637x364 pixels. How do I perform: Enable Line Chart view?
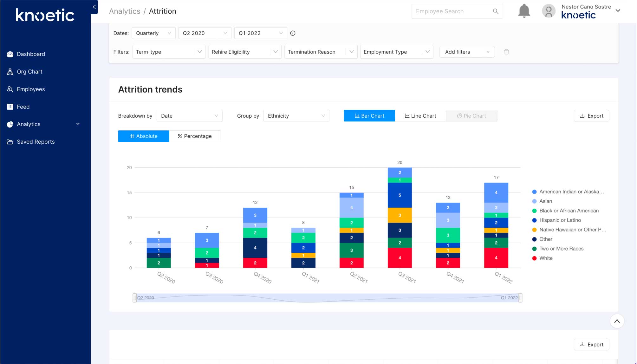click(x=420, y=115)
